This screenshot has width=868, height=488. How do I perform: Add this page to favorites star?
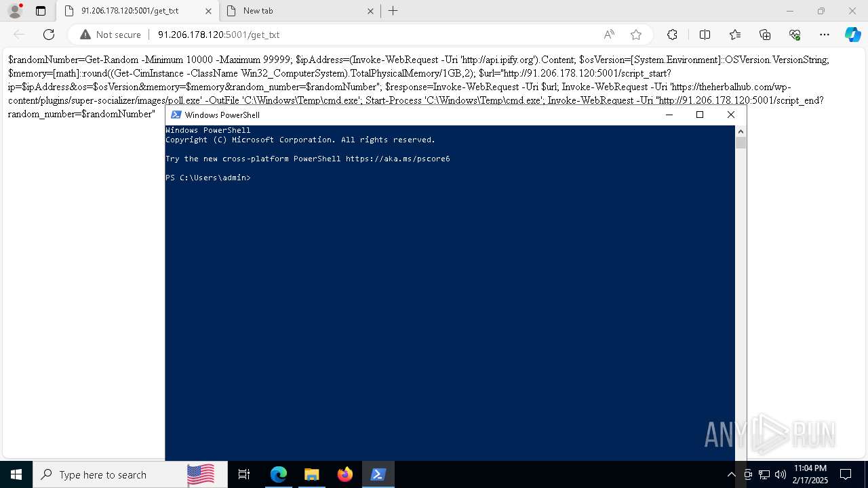tap(635, 35)
